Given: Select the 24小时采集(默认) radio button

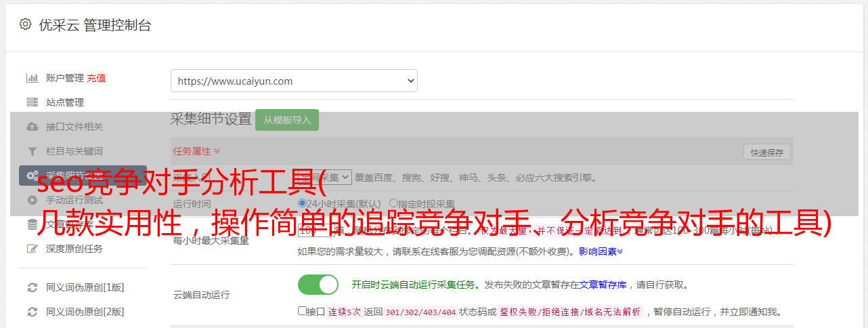Looking at the screenshot, I should point(302,203).
